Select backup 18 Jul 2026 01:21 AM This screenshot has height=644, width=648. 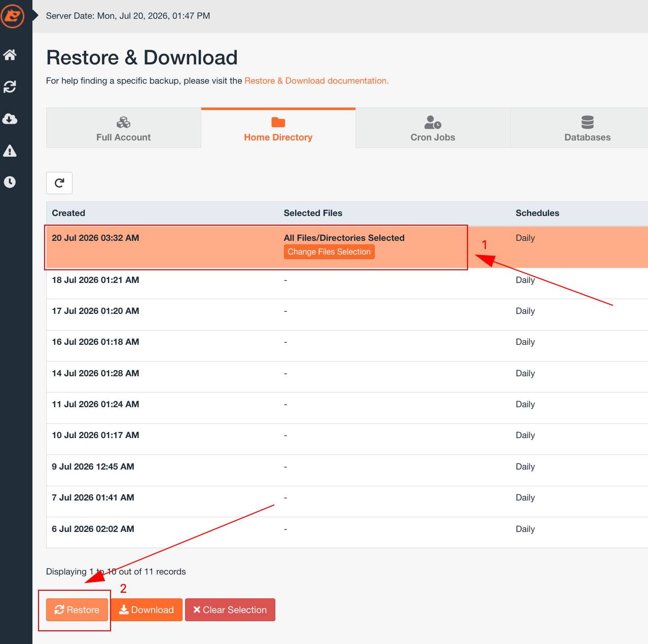click(x=347, y=283)
